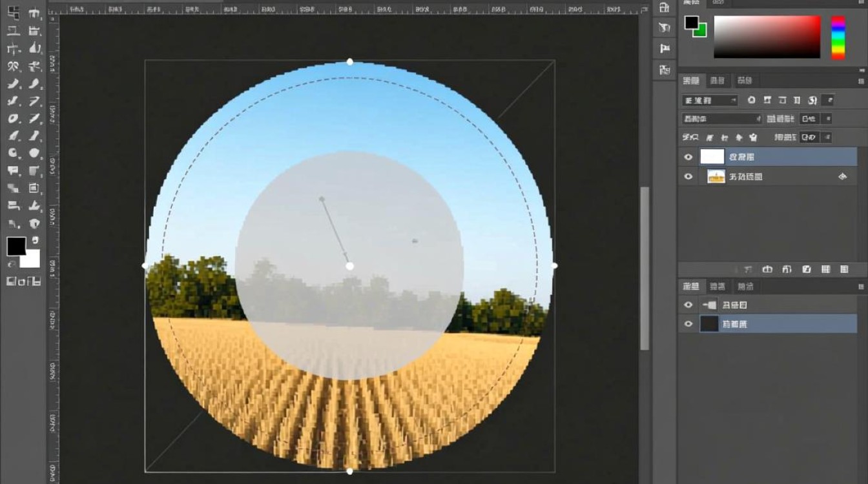Click the swap colors icon above the toolbox swatches
The width and height of the screenshot is (868, 484).
pyautogui.click(x=35, y=240)
